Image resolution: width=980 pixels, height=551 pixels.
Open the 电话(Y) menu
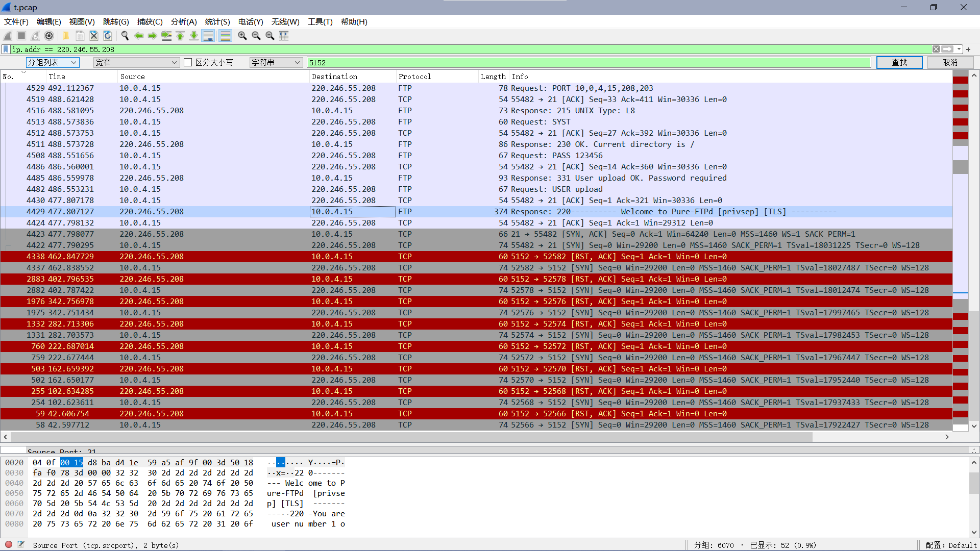click(x=251, y=22)
